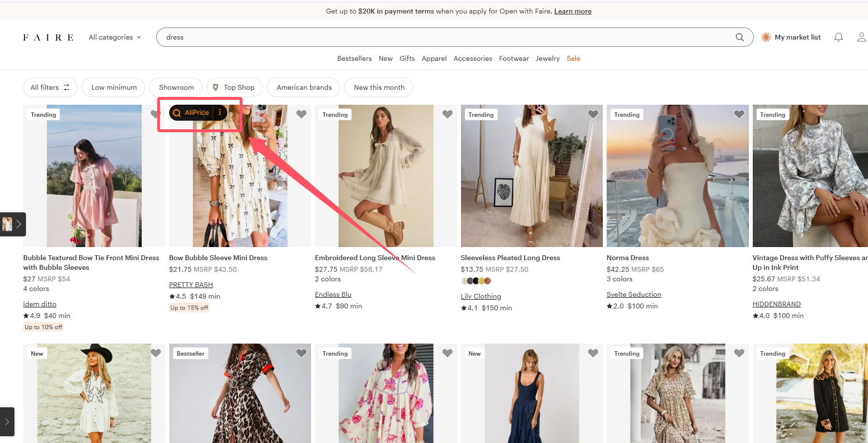Select the cream color swatch on Pleated Dress
The width and height of the screenshot is (868, 443).
tap(464, 281)
